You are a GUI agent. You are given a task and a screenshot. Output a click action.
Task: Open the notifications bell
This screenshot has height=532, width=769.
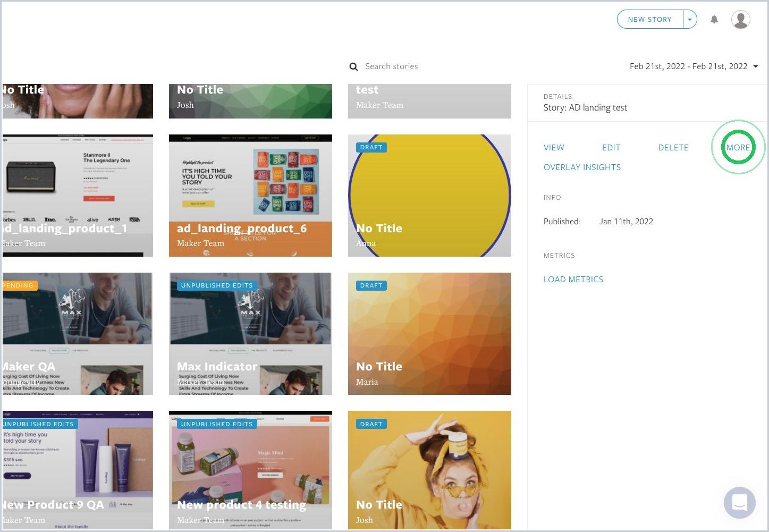714,20
